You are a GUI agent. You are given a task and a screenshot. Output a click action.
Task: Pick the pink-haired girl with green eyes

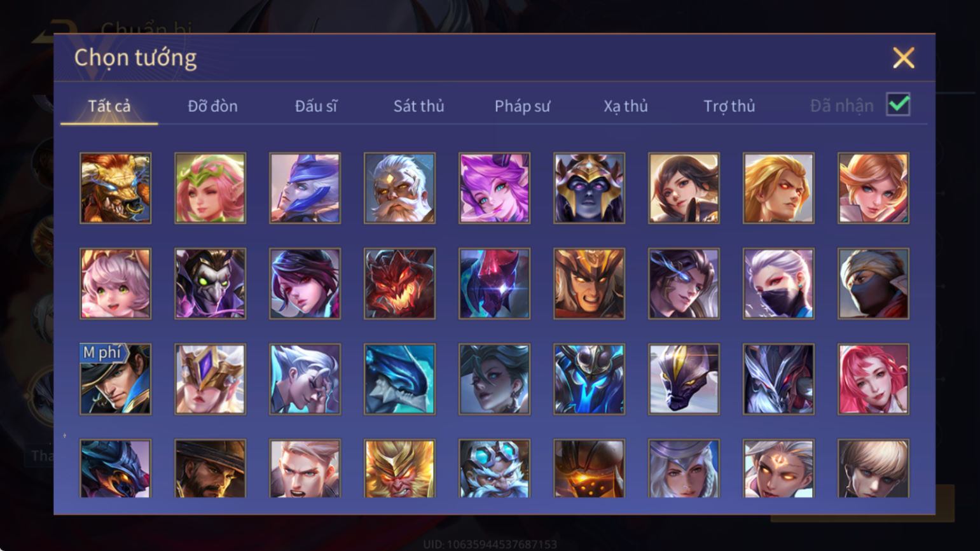(116, 284)
